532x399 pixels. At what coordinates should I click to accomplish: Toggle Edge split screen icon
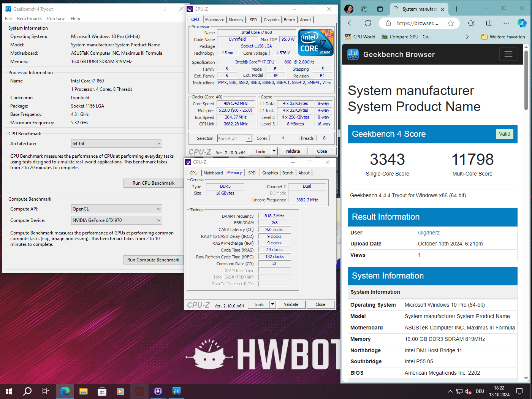click(489, 23)
